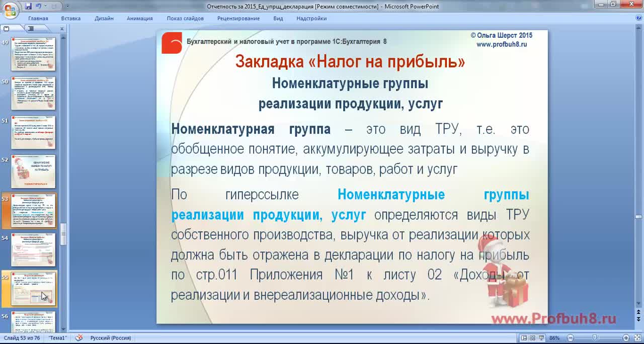
Task: Start Slide Show from status bar
Action: pos(541,338)
